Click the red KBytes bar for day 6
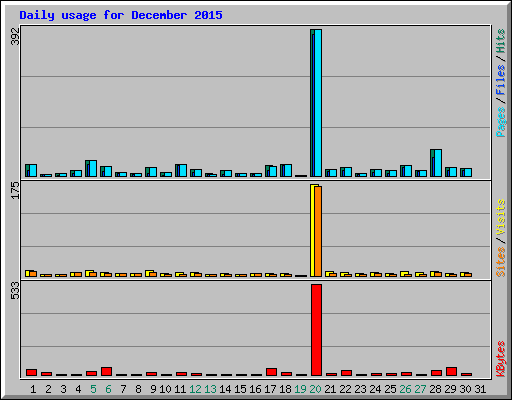512x400 pixels. 106,371
